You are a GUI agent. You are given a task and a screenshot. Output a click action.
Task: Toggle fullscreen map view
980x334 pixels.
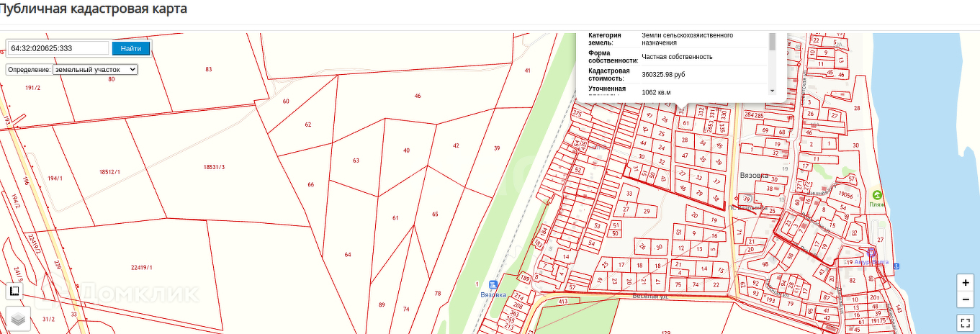[x=965, y=322]
